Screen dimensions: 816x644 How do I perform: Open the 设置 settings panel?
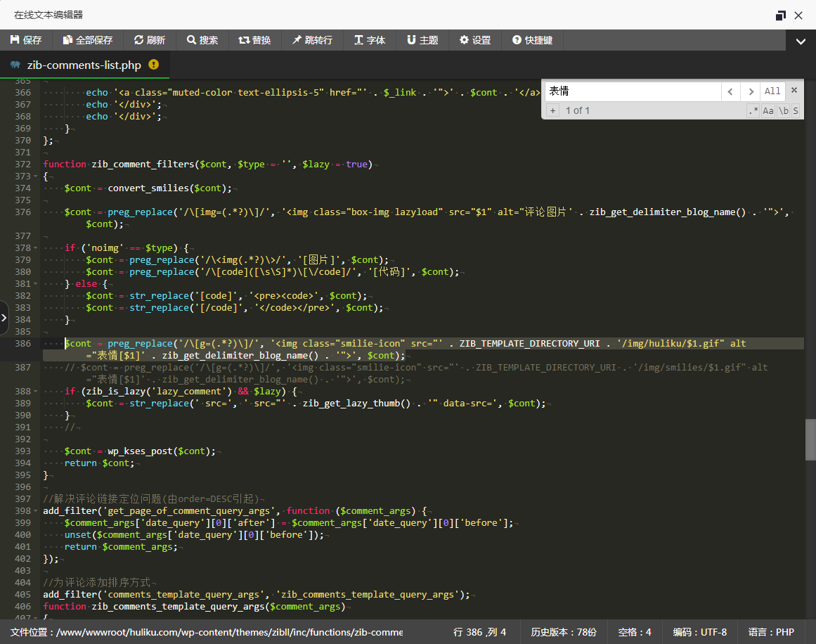click(x=474, y=40)
